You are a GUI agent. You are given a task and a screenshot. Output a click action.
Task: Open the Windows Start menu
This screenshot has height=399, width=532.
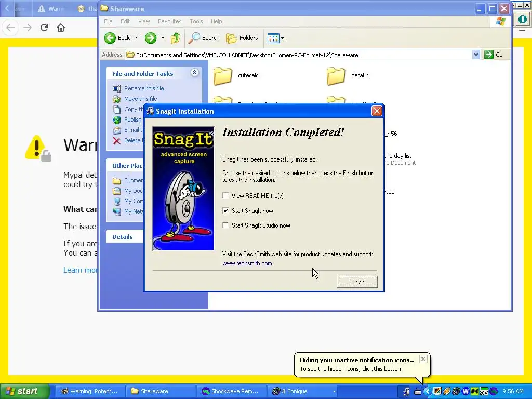pyautogui.click(x=24, y=391)
